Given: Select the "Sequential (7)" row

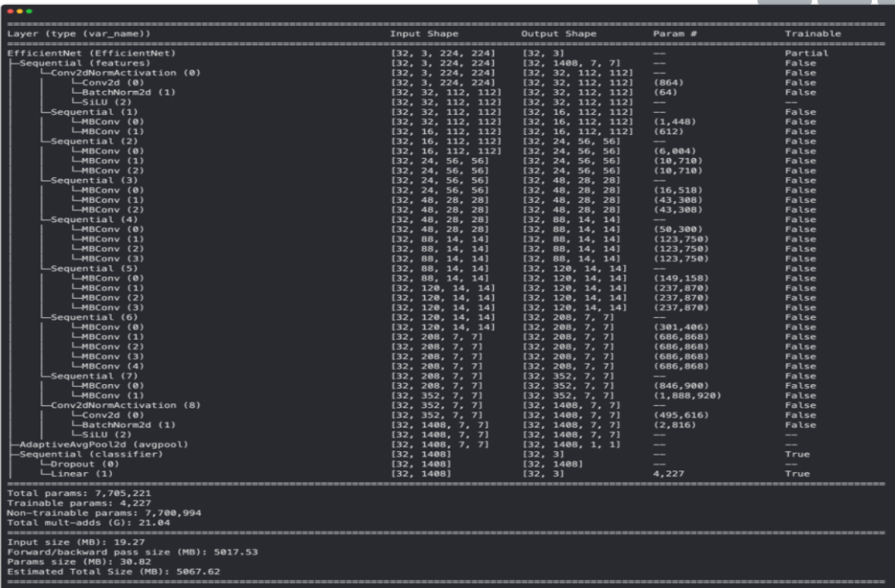Looking at the screenshot, I should (x=419, y=376).
